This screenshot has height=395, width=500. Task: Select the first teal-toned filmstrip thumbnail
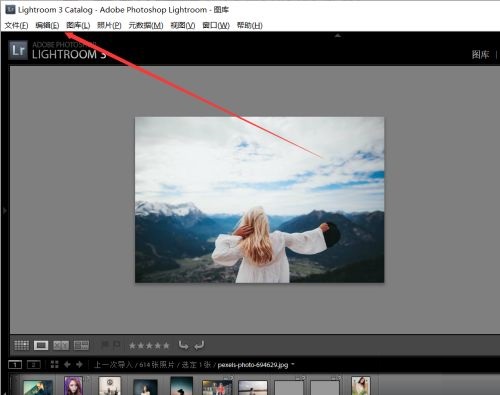38,387
